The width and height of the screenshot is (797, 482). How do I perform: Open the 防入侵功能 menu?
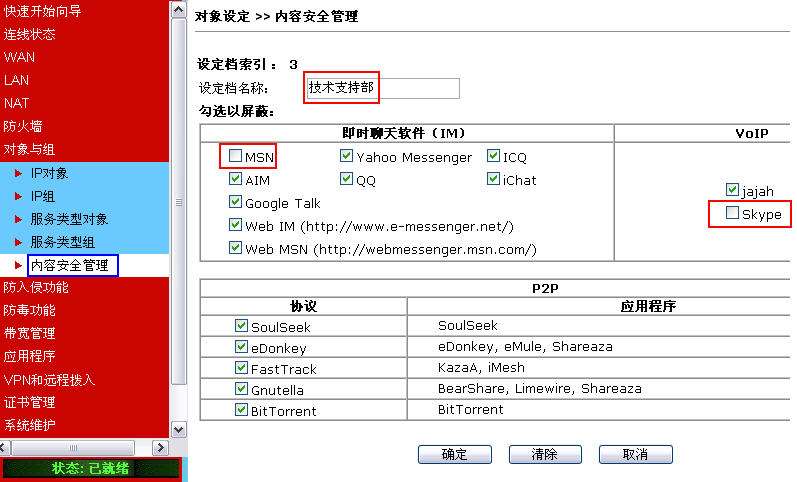[x=36, y=288]
